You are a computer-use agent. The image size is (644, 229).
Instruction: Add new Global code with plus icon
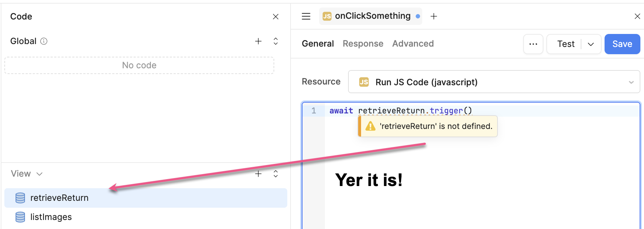click(x=258, y=41)
